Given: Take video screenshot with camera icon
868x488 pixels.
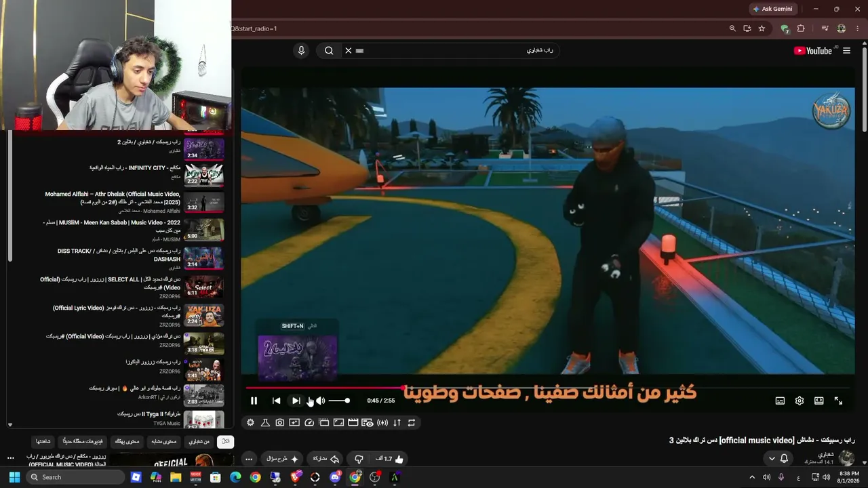Looking at the screenshot, I should tap(279, 422).
